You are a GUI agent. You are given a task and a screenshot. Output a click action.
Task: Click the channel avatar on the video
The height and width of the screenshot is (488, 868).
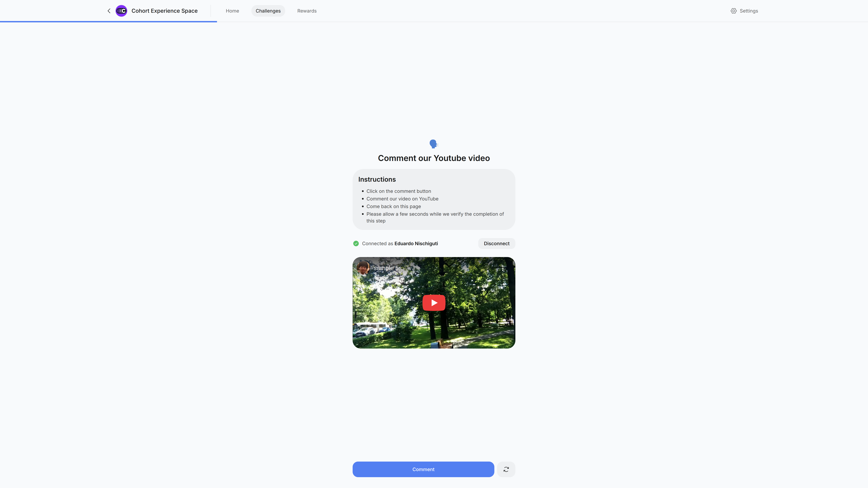click(363, 268)
